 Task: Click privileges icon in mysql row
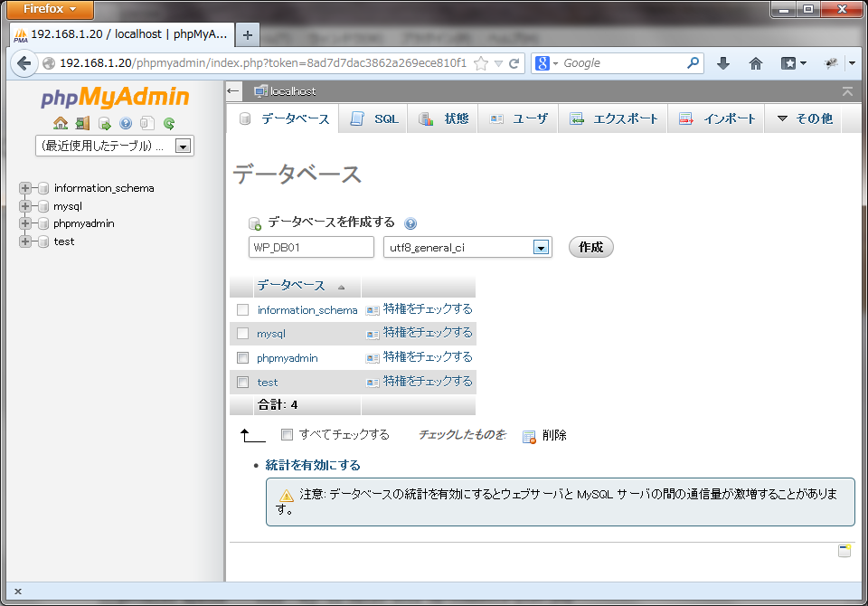(373, 334)
